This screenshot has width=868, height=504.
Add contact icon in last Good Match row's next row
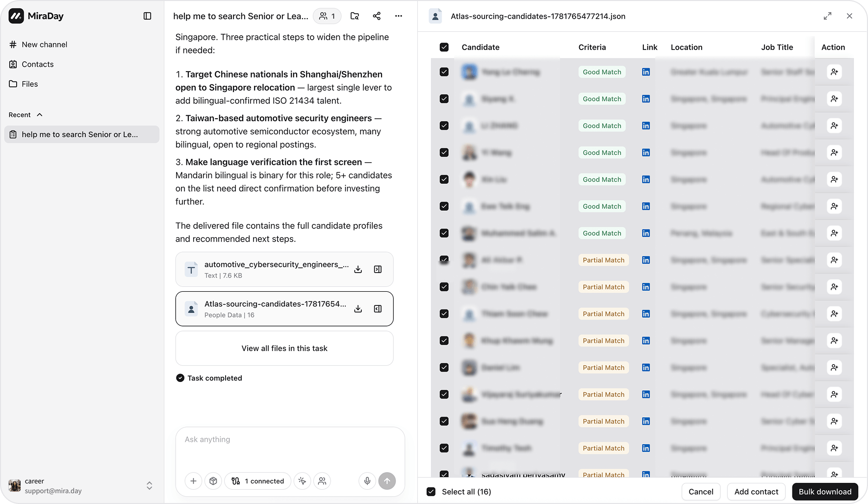[834, 260]
